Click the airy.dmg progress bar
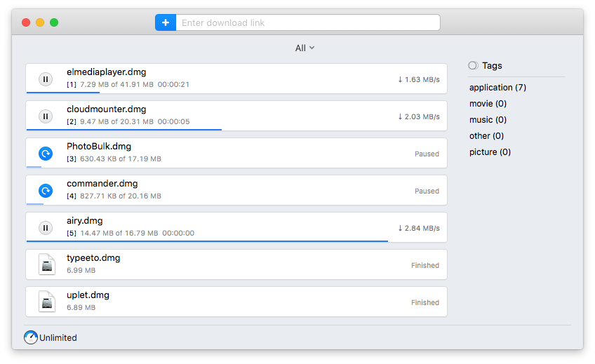This screenshot has width=595, height=364. (x=208, y=241)
